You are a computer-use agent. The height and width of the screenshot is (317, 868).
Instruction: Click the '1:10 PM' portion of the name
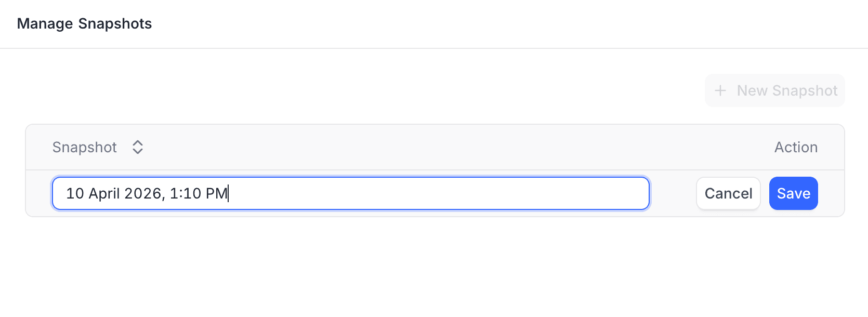pos(199,193)
